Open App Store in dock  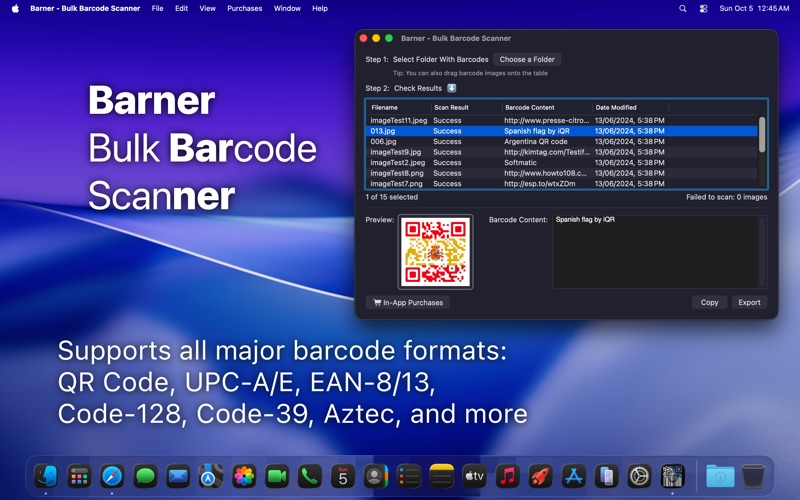573,477
